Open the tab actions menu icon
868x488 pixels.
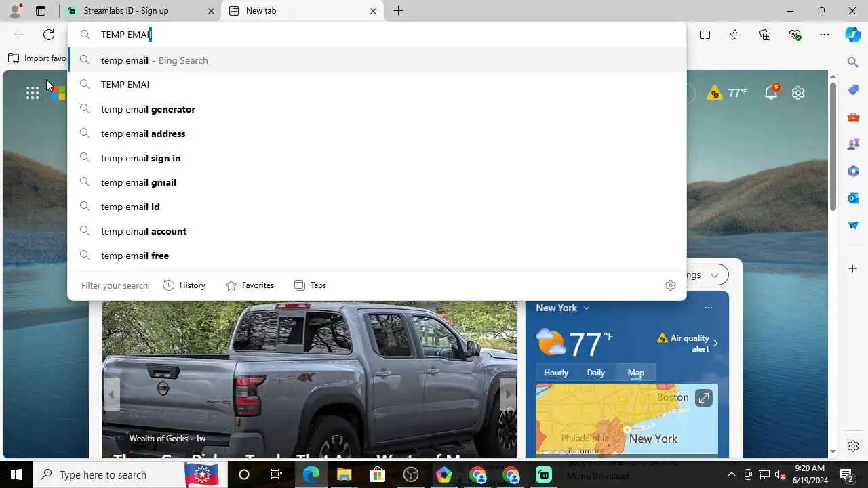[x=41, y=11]
